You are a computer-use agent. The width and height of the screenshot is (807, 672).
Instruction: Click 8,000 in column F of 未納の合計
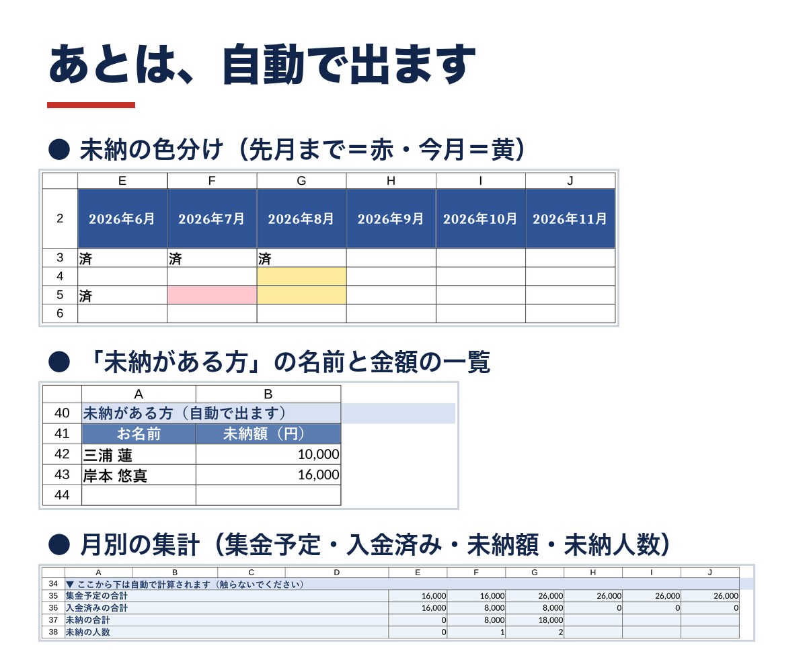click(x=476, y=620)
